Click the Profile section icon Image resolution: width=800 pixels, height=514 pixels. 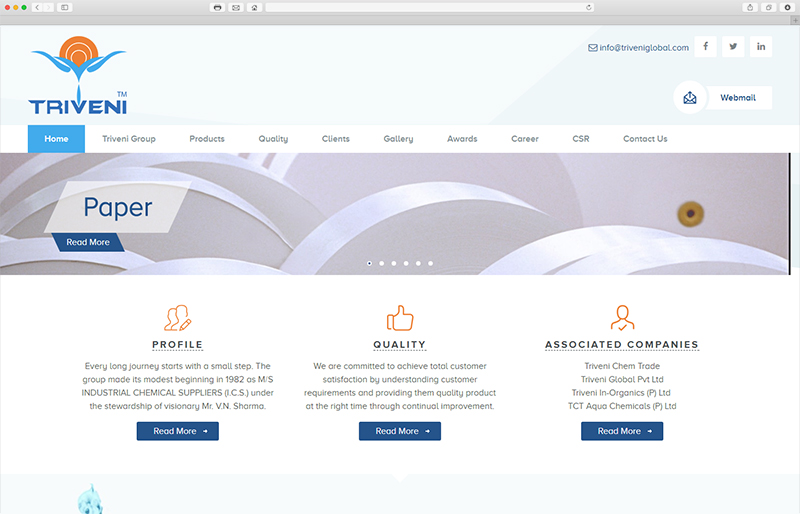177,318
